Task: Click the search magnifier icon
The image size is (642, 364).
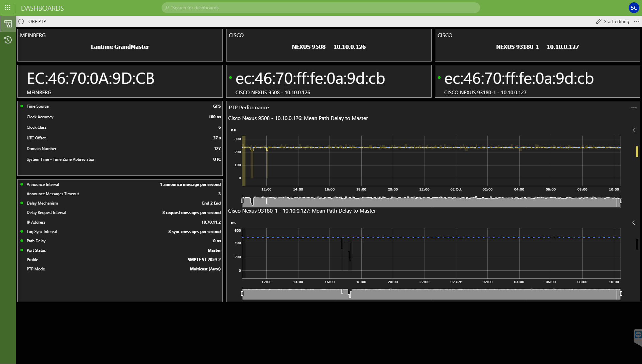Action: click(167, 8)
